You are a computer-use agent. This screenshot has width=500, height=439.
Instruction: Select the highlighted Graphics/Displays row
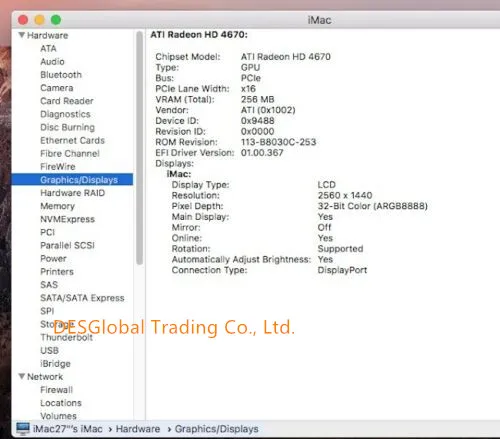point(72,180)
